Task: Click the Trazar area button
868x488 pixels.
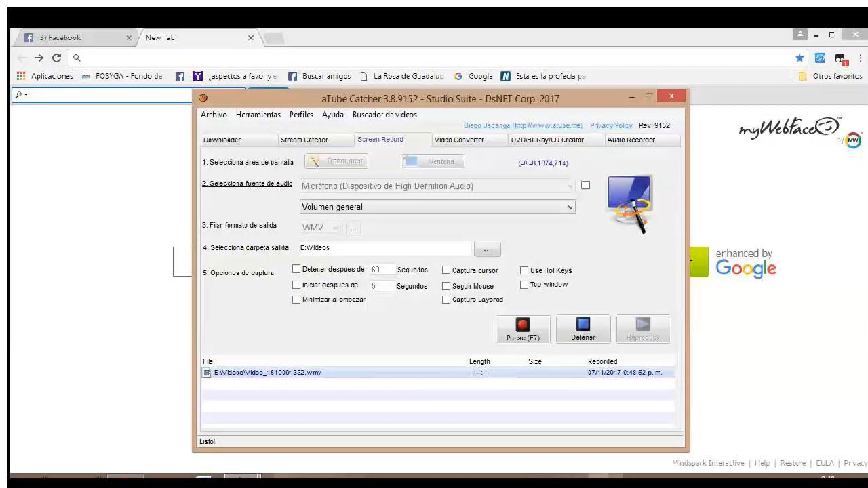Action: 336,161
